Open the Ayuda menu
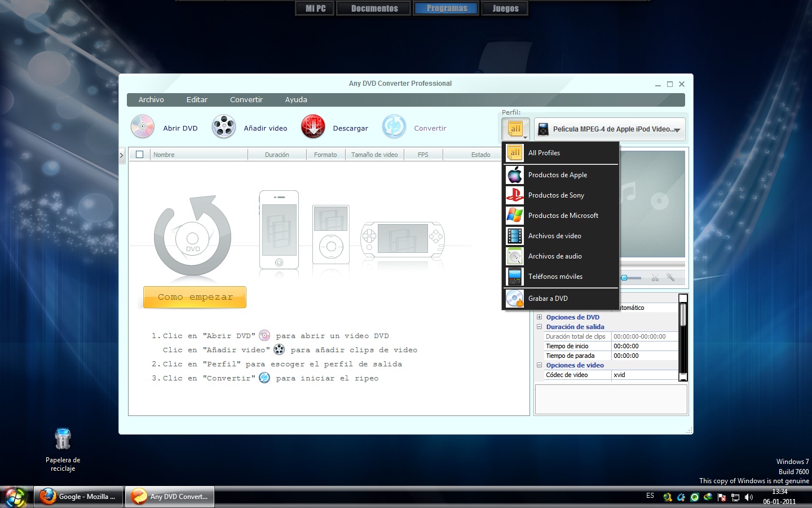 point(296,100)
